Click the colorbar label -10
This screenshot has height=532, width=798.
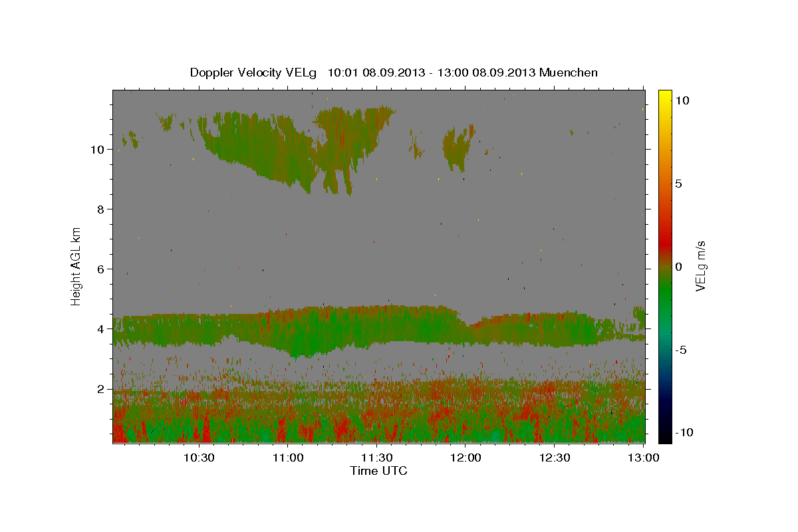click(x=685, y=432)
